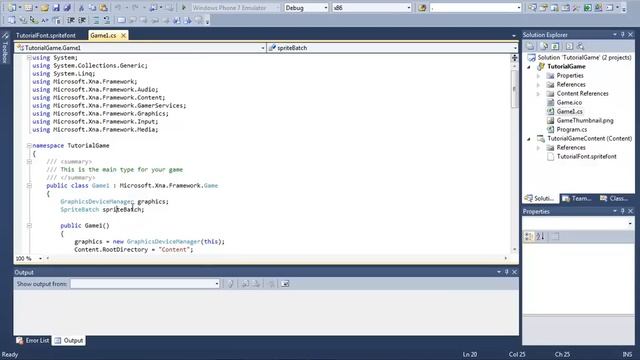Pin the Output panel auto-hide pushpin

pyautogui.click(x=507, y=272)
